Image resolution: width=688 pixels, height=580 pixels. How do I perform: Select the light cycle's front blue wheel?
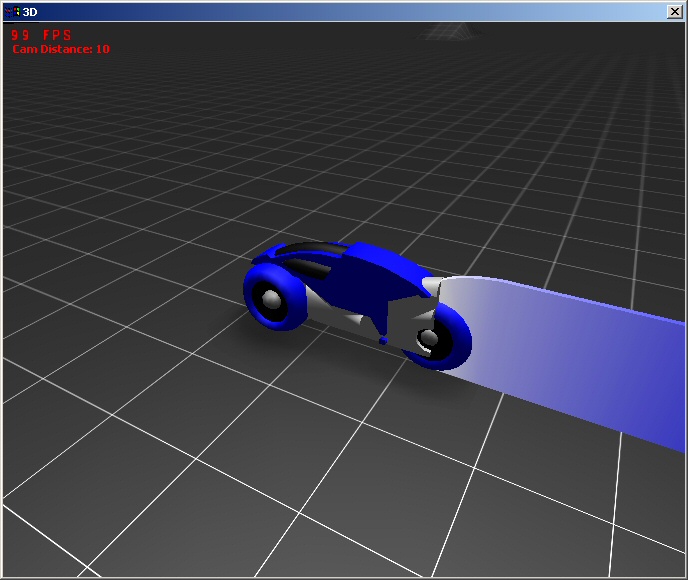(x=274, y=296)
